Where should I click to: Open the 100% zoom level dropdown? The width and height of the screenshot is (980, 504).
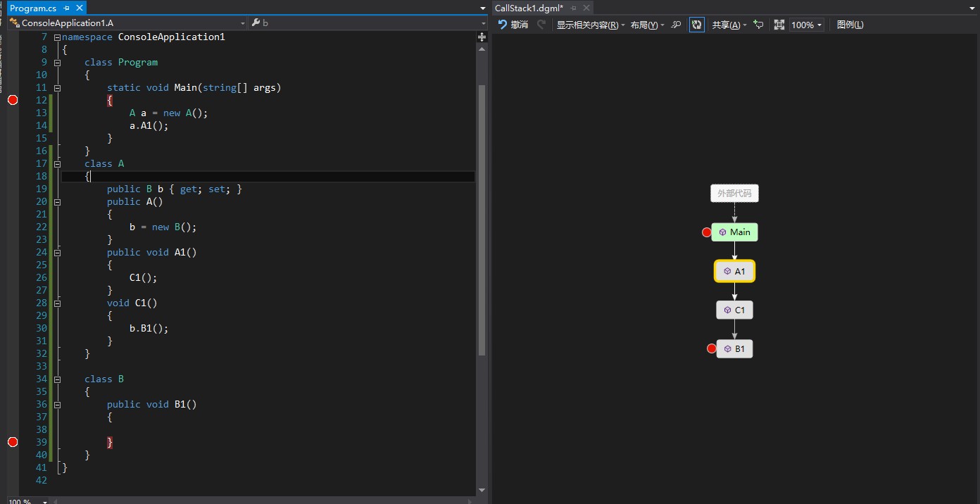(x=806, y=25)
